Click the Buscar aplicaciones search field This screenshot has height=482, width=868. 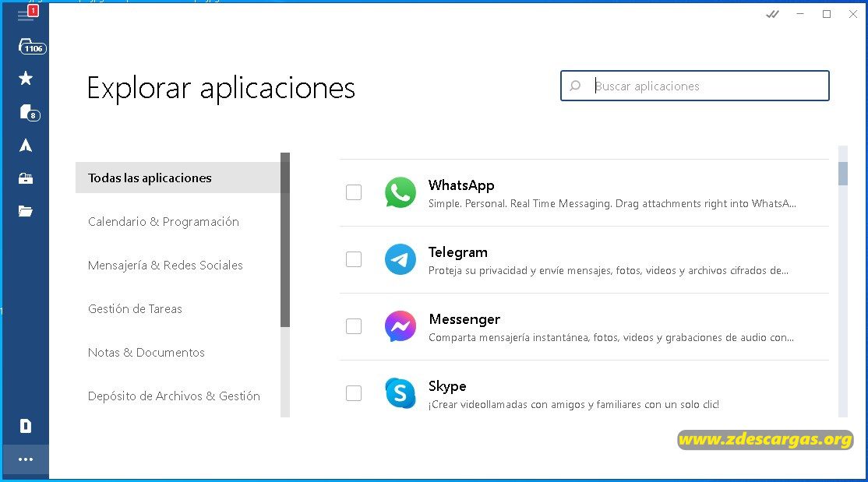click(695, 86)
